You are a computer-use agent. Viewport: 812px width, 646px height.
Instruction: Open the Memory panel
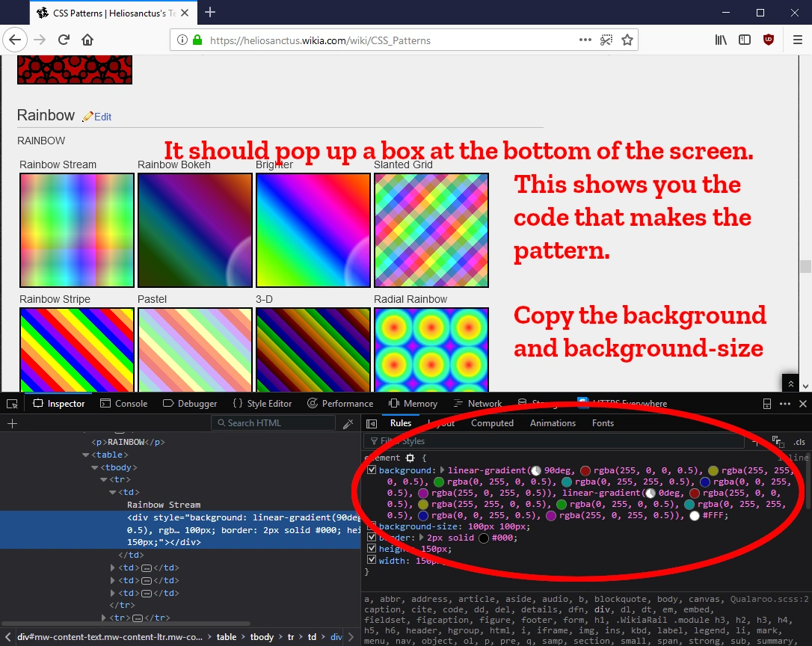click(413, 404)
